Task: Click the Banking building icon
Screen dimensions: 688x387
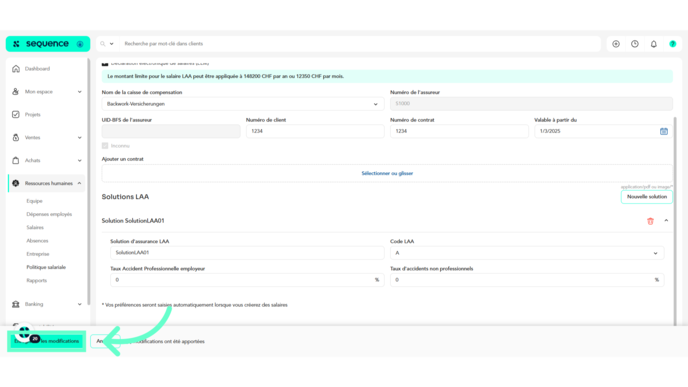Action: click(x=16, y=304)
